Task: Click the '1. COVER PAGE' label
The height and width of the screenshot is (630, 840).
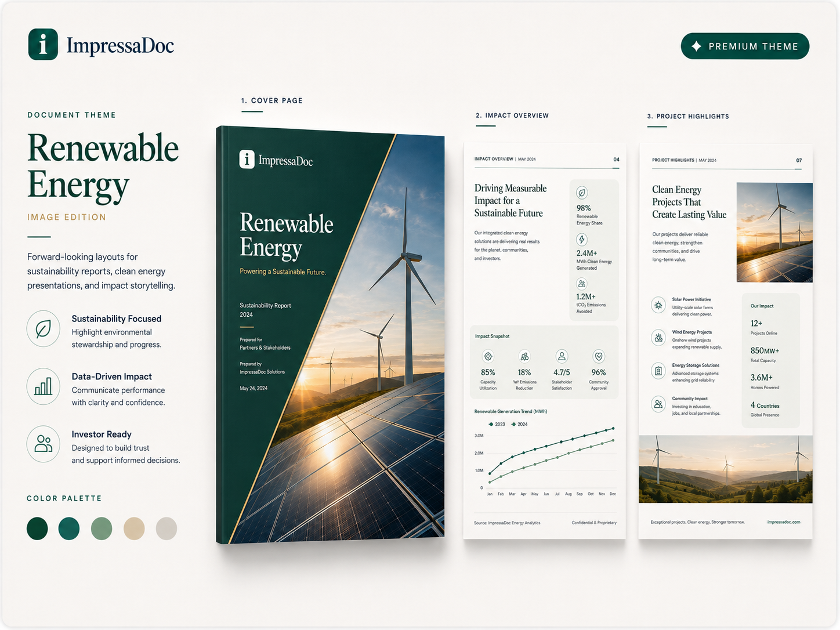Action: (272, 100)
